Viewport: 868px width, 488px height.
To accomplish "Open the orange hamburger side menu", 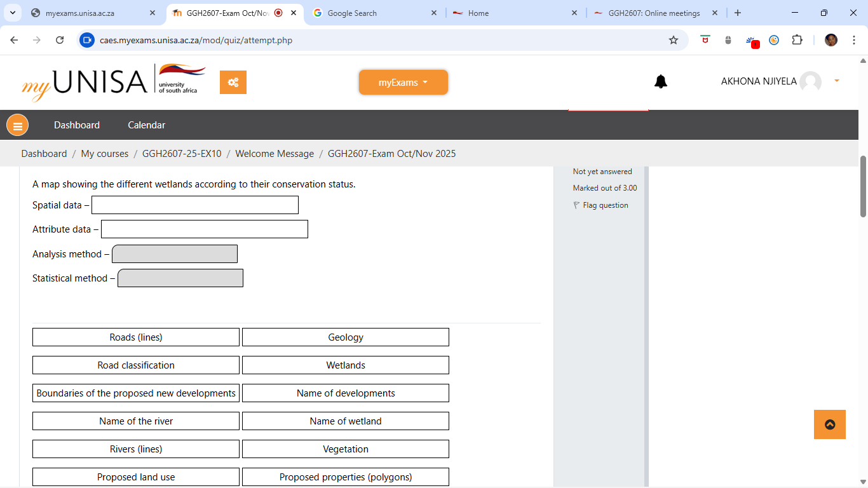I will (17, 125).
